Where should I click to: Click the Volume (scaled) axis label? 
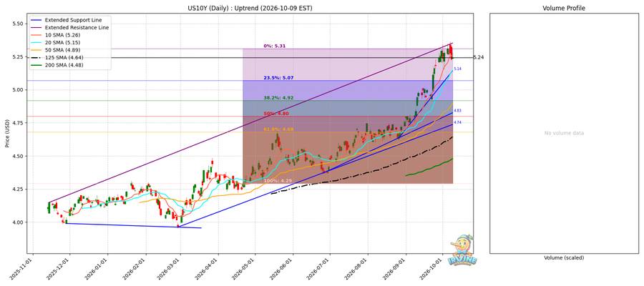click(564, 257)
